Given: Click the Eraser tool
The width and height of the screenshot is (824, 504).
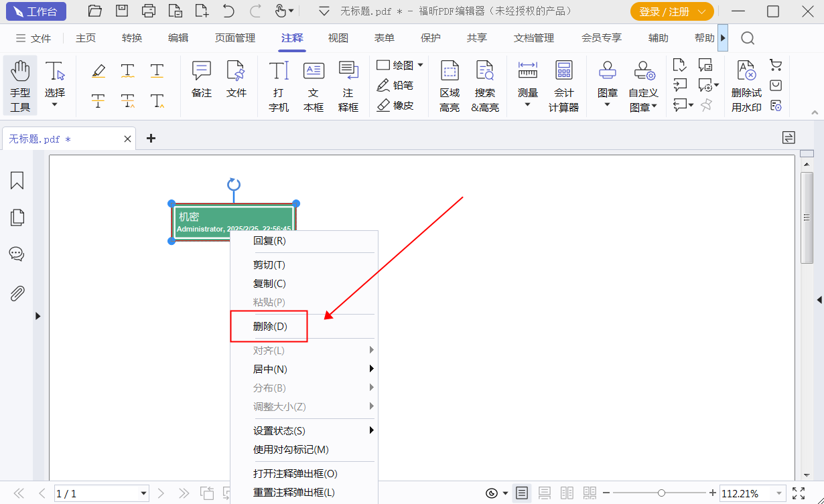Looking at the screenshot, I should (x=395, y=105).
